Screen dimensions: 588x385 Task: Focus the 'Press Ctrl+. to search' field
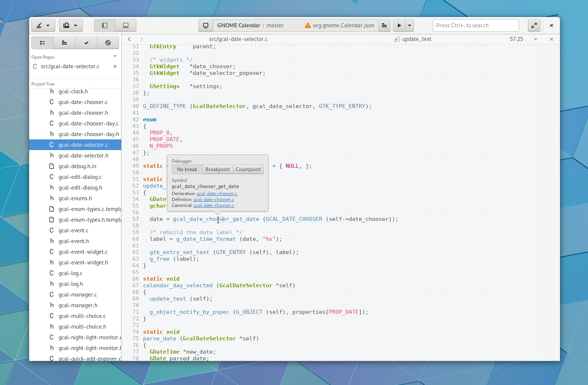[x=476, y=25]
